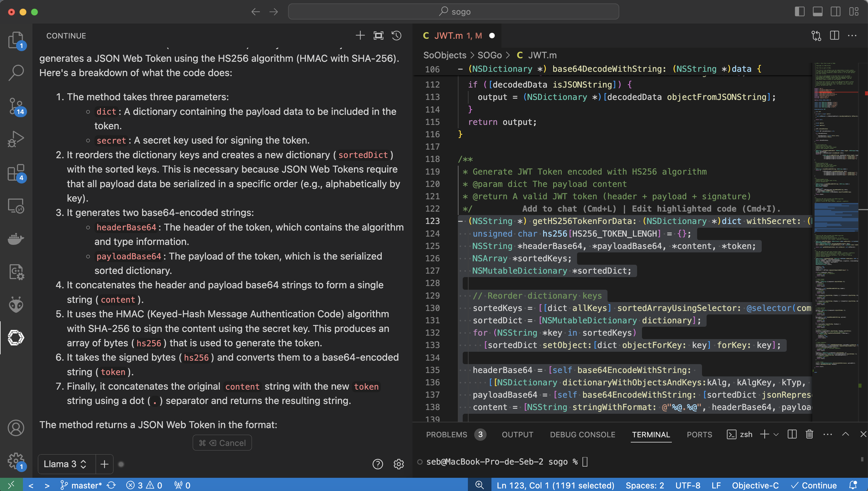Open the Source Control view
Image resolution: width=868 pixels, height=491 pixels.
[x=16, y=106]
